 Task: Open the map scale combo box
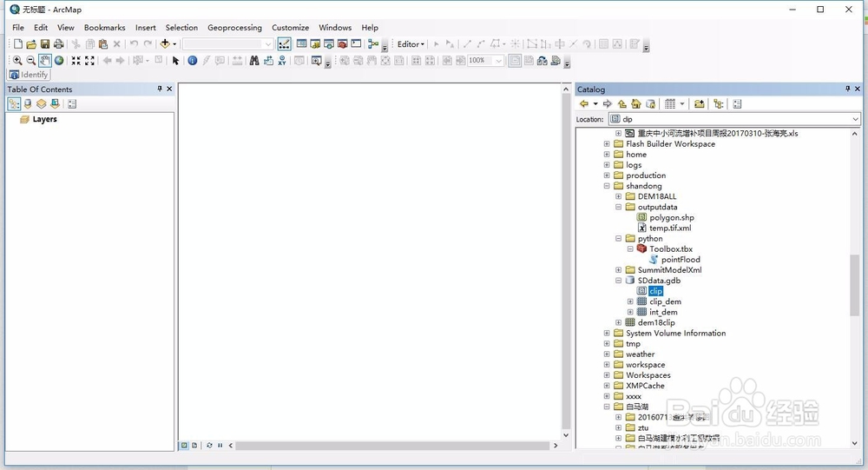[228, 43]
